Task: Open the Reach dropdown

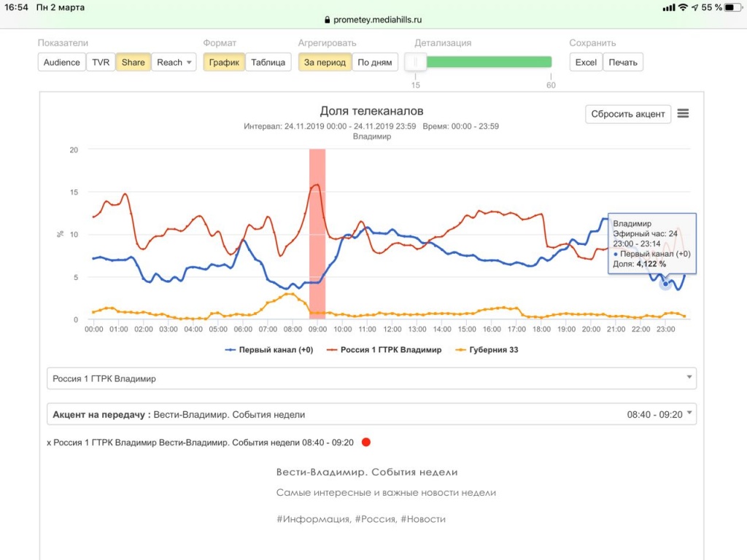Action: click(x=174, y=63)
